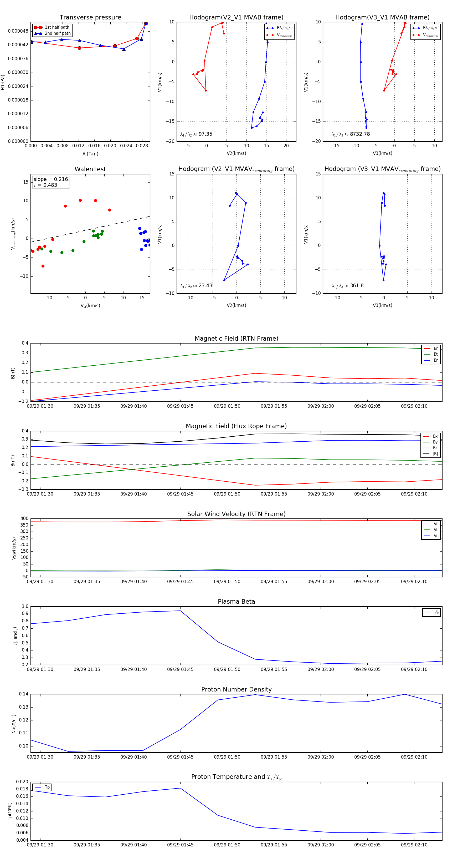The image size is (473, 868).
Task: Click the '2nd half path' legend entry
Action: point(52,33)
